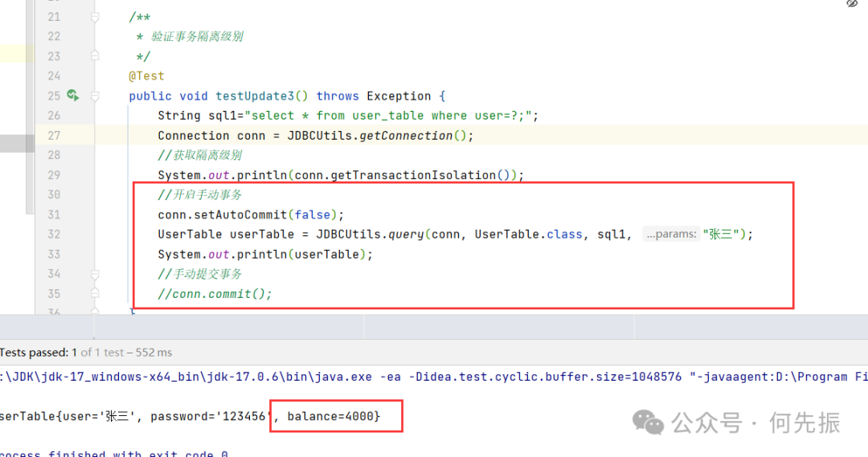Viewport: 868px width, 457px height.
Task: Click the SQL string 'select * from user_table where user=?;'
Action: coord(389,116)
